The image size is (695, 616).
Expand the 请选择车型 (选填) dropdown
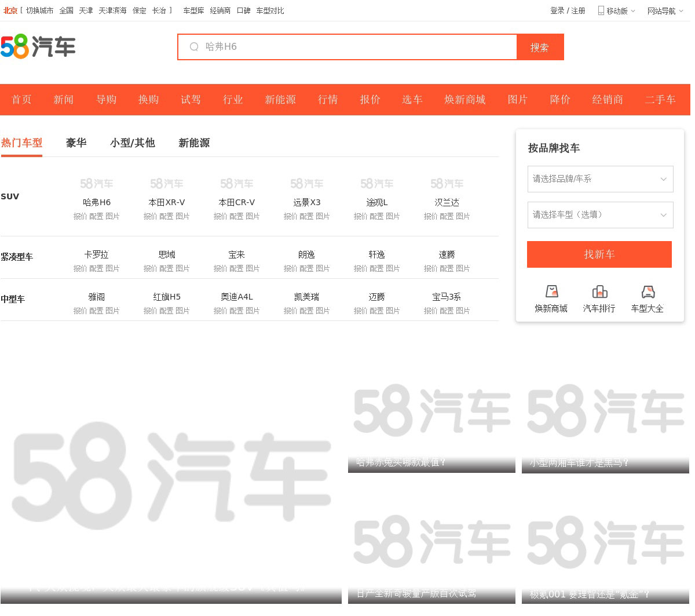point(600,215)
